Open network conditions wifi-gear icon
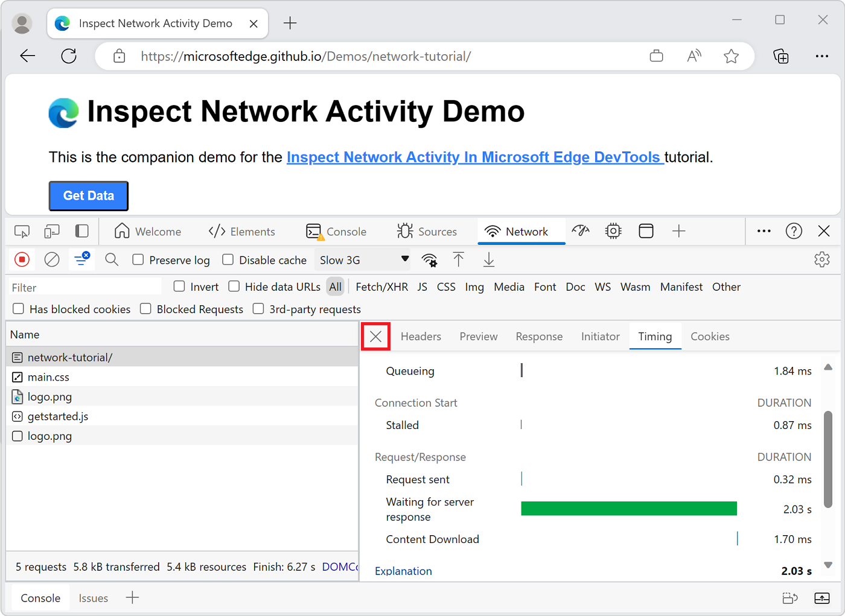The height and width of the screenshot is (616, 845). [x=430, y=260]
